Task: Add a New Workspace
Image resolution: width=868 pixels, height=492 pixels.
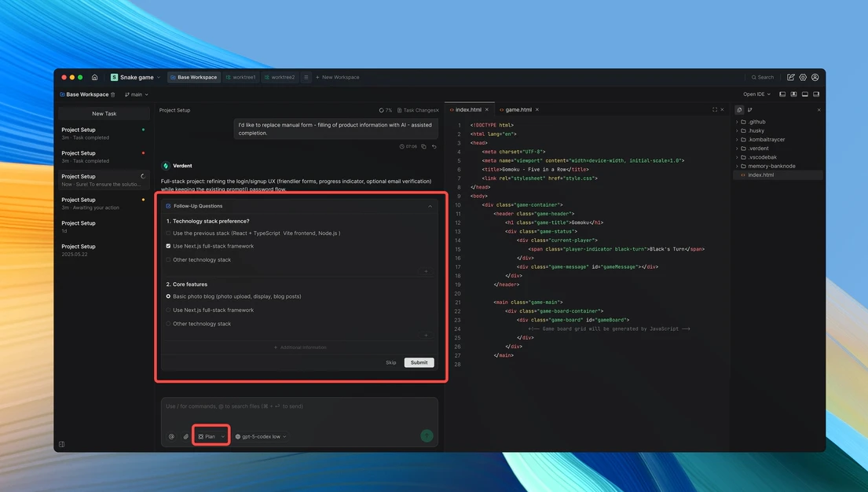Action: (337, 77)
